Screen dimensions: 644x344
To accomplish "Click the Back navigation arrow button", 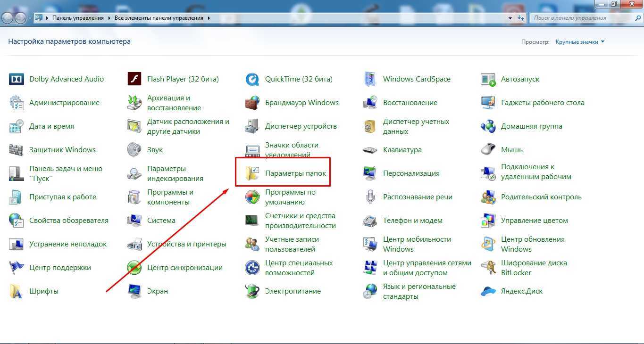I will click(x=8, y=18).
